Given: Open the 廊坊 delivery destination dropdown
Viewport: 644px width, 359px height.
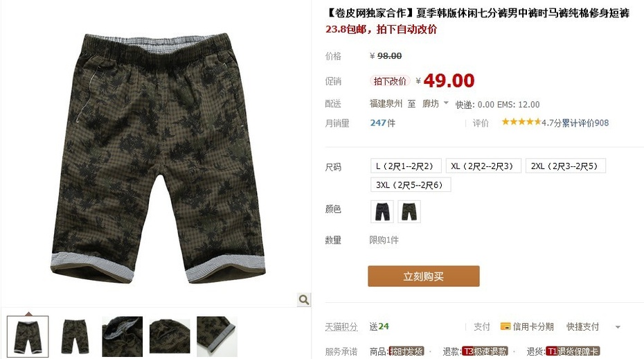Looking at the screenshot, I should coord(436,104).
